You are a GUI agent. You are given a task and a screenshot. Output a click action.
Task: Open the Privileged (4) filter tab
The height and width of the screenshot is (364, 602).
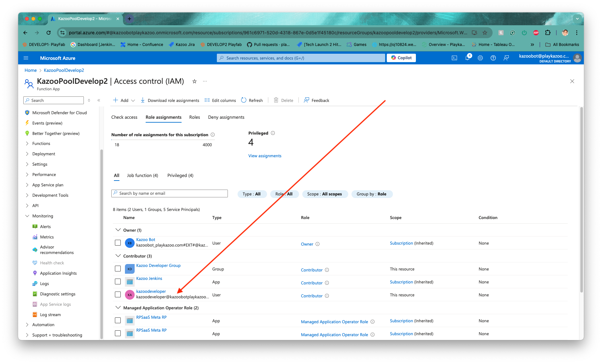[x=180, y=175]
